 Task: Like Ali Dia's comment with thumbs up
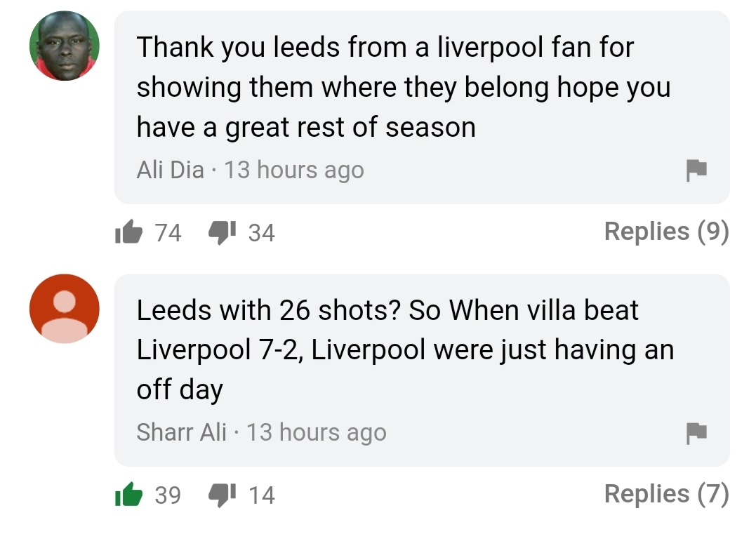128,232
